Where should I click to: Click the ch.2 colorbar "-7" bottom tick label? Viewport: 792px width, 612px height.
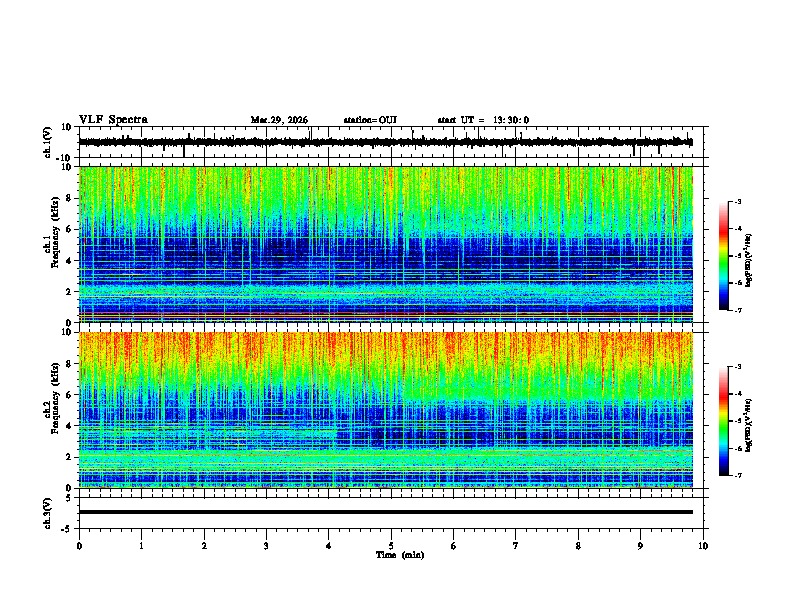[x=737, y=475]
